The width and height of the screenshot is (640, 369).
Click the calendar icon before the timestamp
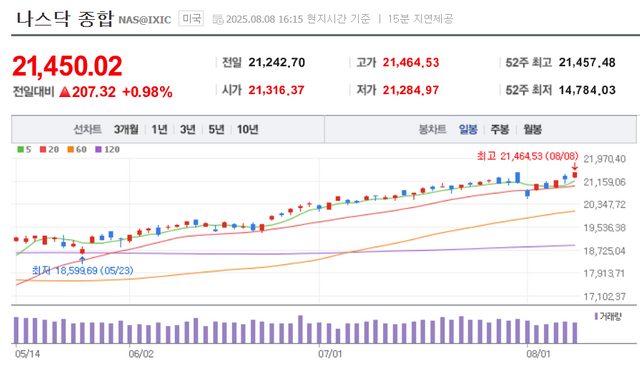(x=218, y=19)
